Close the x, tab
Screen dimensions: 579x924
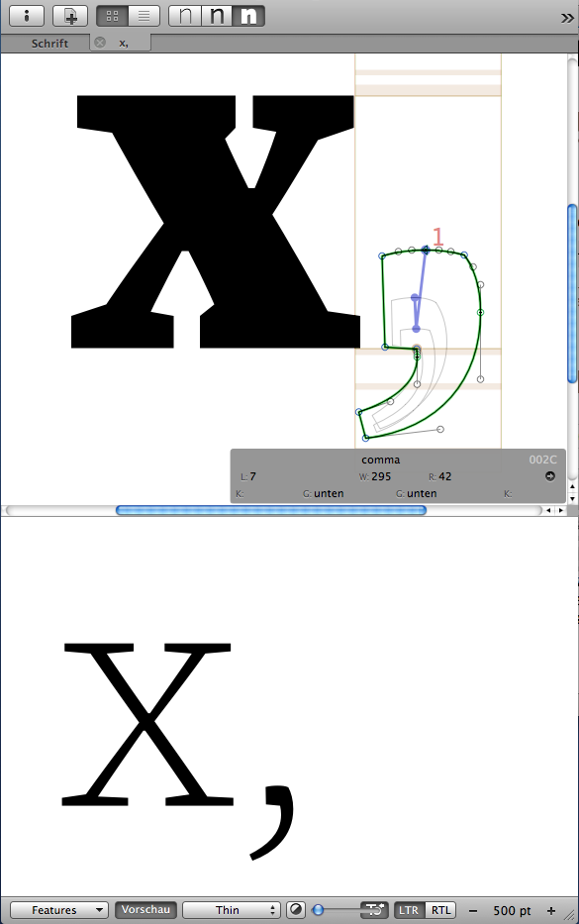(100, 43)
